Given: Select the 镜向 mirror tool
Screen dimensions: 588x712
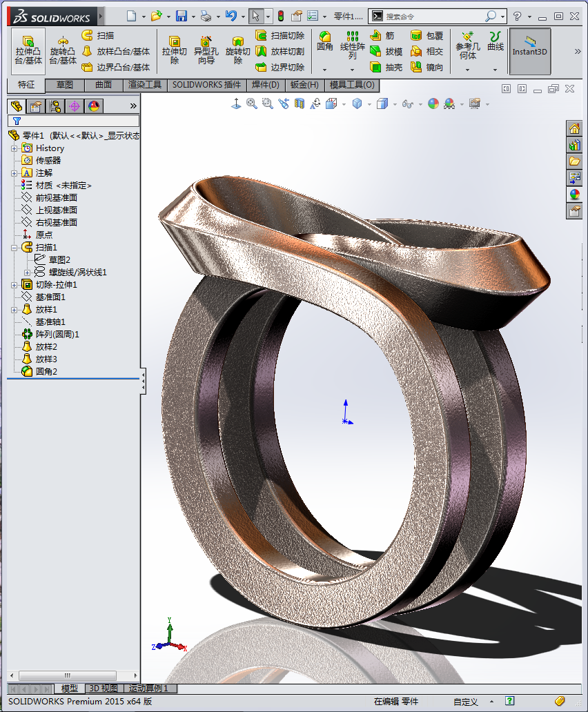Looking at the screenshot, I should [427, 68].
